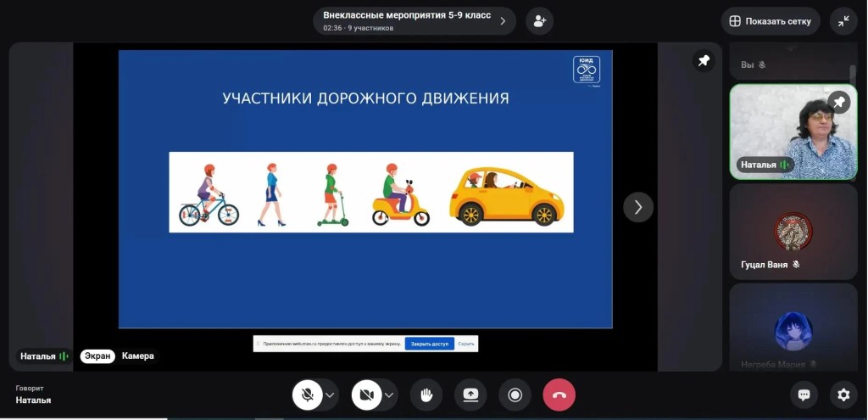Image resolution: width=868 pixels, height=420 pixels.
Task: Open the chat panel icon
Action: pos(804,395)
